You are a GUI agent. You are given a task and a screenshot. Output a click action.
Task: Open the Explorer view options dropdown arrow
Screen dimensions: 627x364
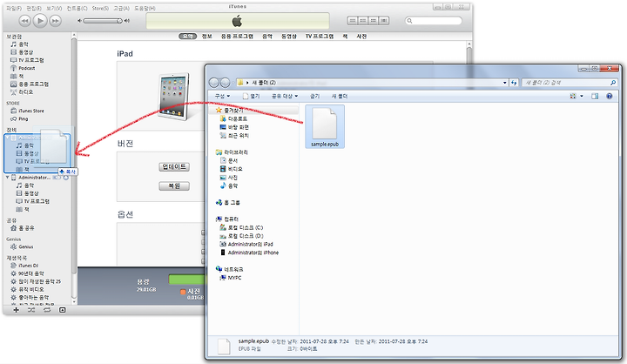(x=582, y=96)
